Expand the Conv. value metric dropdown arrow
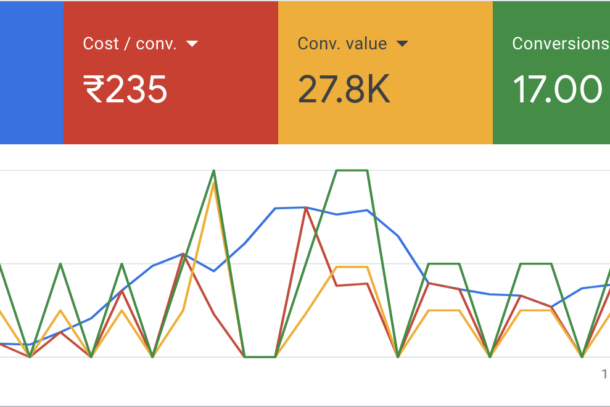Image resolution: width=610 pixels, height=407 pixels. click(402, 44)
